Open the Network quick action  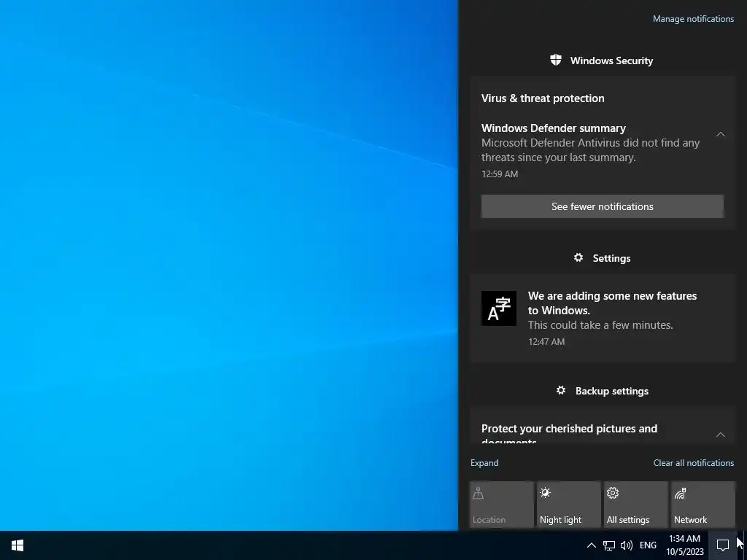coord(703,505)
